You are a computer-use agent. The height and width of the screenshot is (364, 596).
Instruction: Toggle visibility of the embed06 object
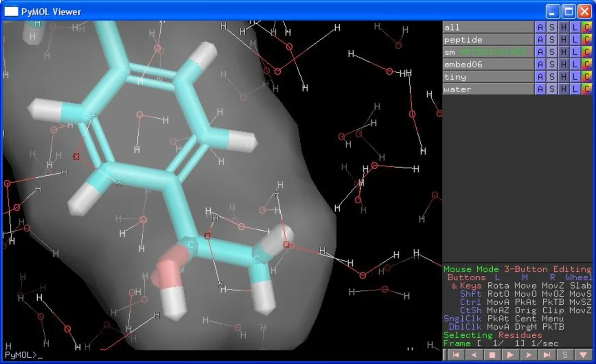point(488,64)
